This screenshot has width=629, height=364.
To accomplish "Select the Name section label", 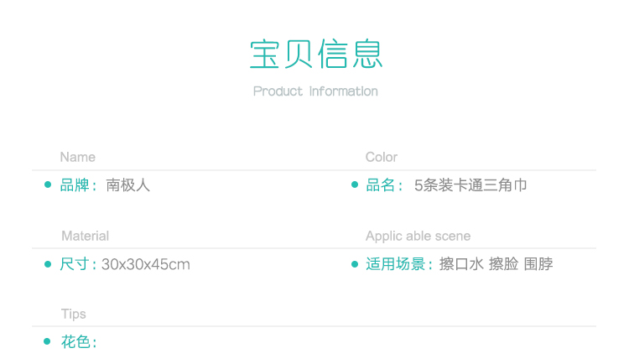I will (77, 157).
